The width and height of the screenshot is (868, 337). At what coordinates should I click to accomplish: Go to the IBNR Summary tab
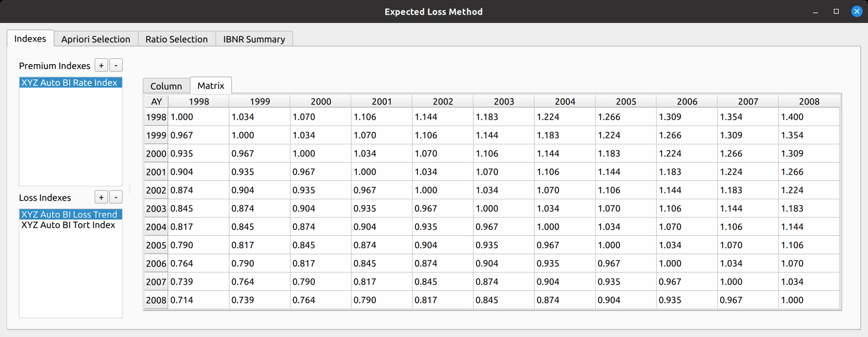pos(254,39)
